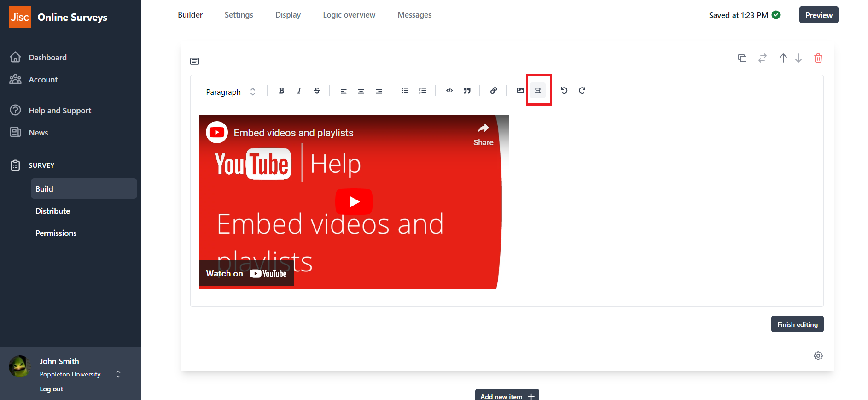This screenshot has width=868, height=400.
Task: Insert a hyperlink
Action: pos(494,90)
